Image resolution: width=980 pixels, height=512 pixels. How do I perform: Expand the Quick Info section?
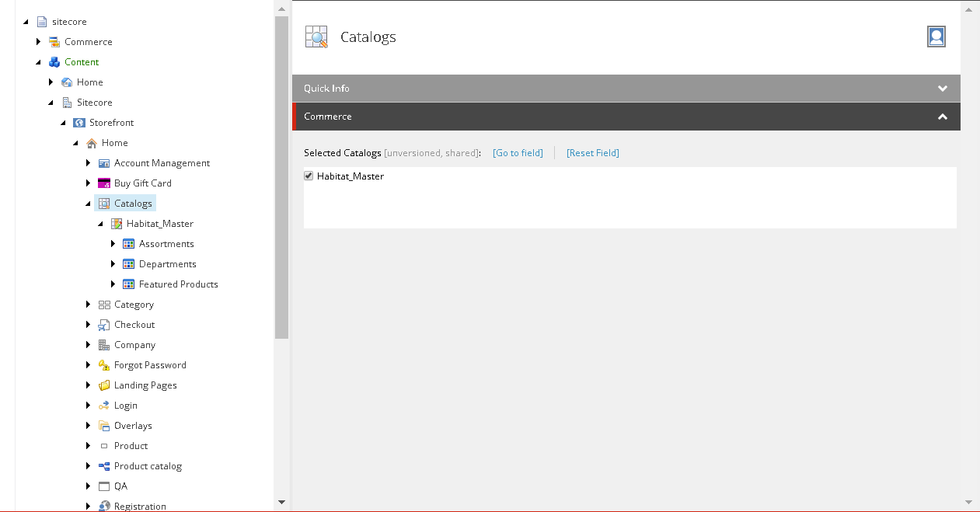(943, 88)
